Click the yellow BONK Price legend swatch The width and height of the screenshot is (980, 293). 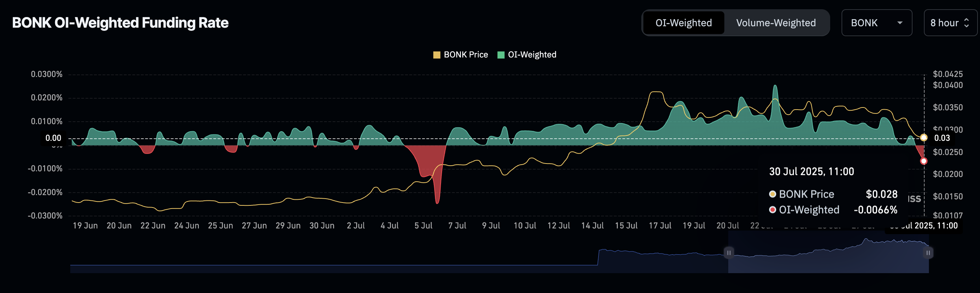click(437, 55)
